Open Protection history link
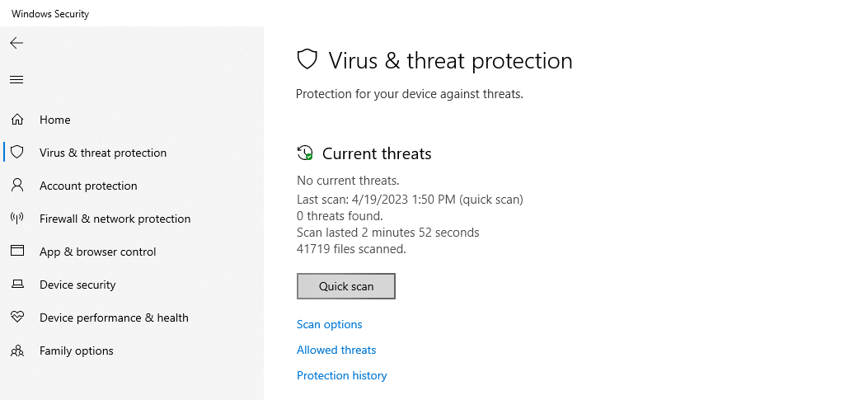This screenshot has width=868, height=400. coord(341,375)
